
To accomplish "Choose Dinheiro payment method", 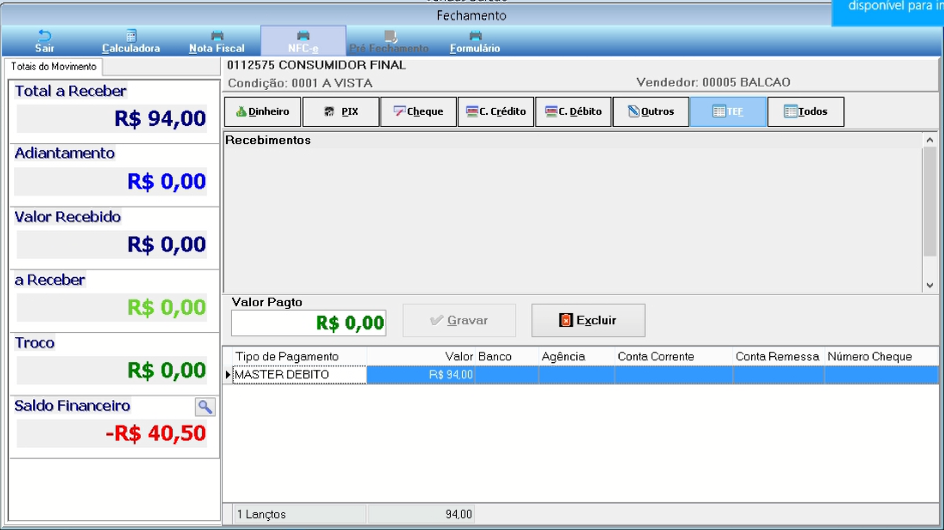I will [x=262, y=111].
